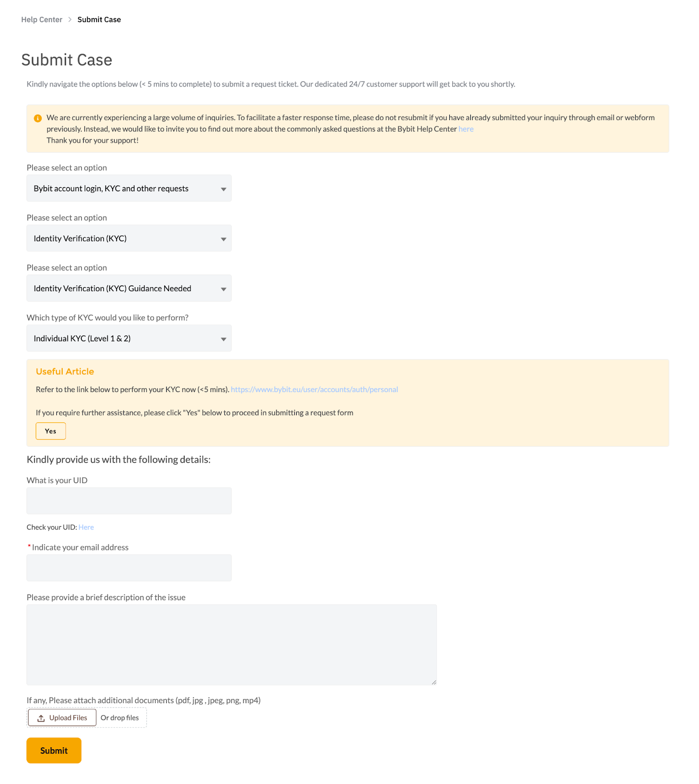Image resolution: width=699 pixels, height=784 pixels.
Task: Click the Upload Files button
Action: [62, 718]
